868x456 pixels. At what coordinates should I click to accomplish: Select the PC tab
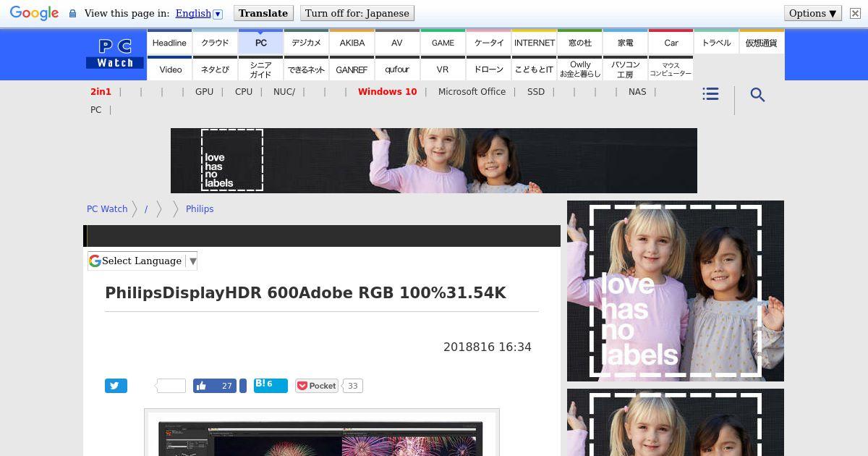click(x=260, y=42)
